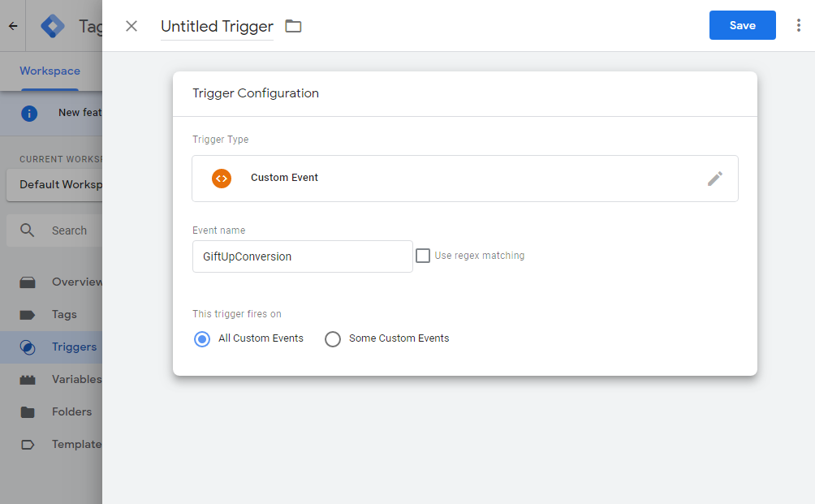Viewport: 815px width, 504px height.
Task: Click the Untitled Trigger name to rename
Action: [x=217, y=27]
